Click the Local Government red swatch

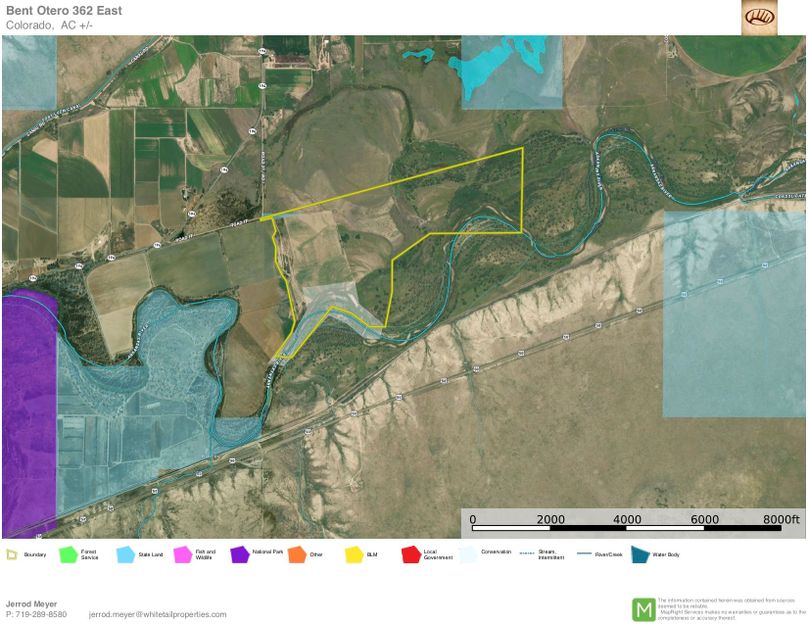pos(410,553)
